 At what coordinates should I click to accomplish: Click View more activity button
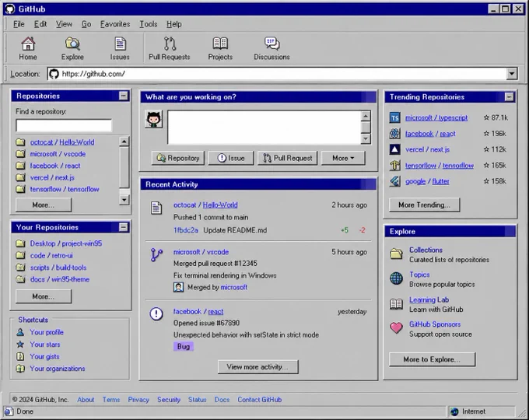tap(258, 367)
